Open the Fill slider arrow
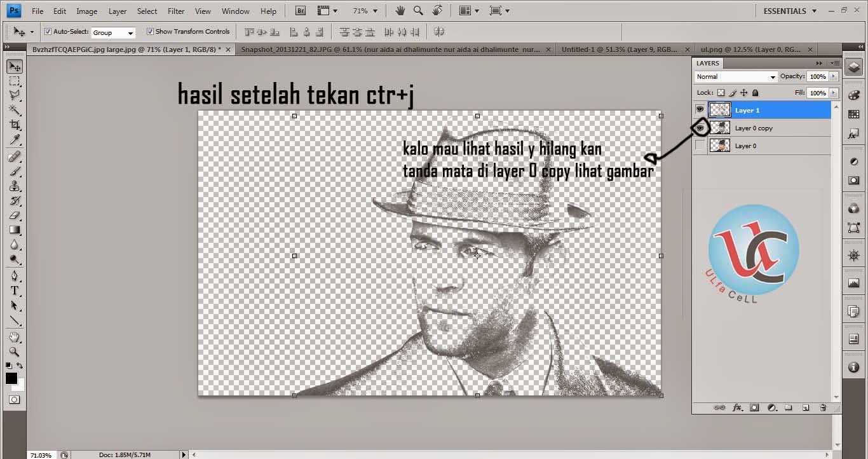The image size is (868, 459). point(833,93)
